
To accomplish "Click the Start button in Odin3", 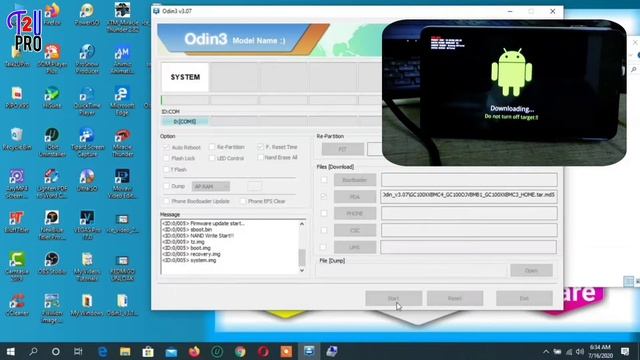I will click(x=393, y=298).
